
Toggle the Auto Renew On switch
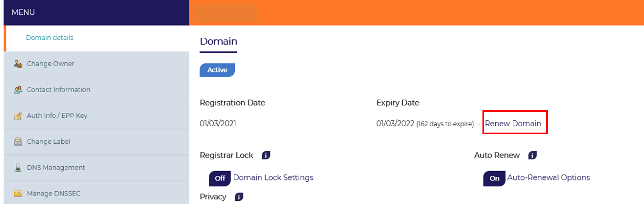[494, 178]
